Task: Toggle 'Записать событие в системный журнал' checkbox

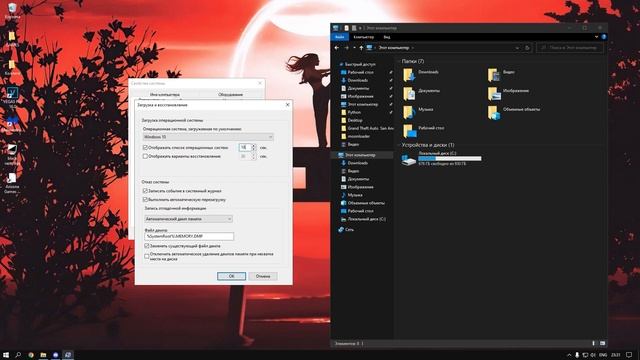Action: pos(145,191)
